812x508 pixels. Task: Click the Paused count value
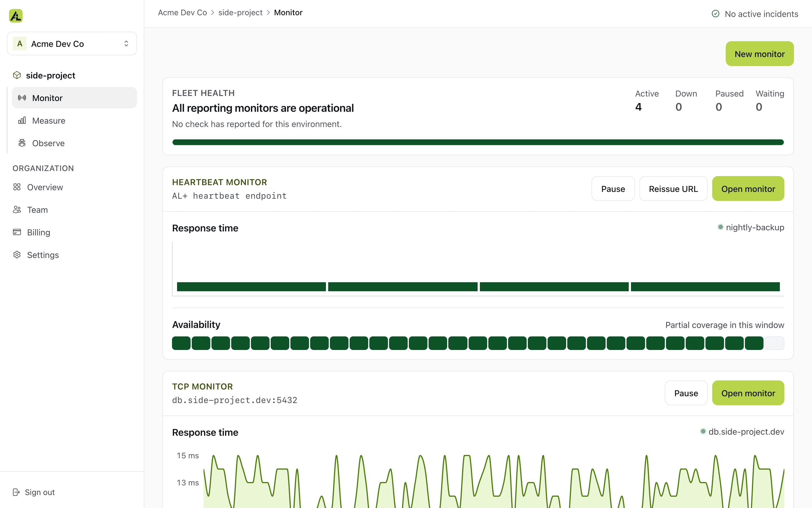[719, 107]
